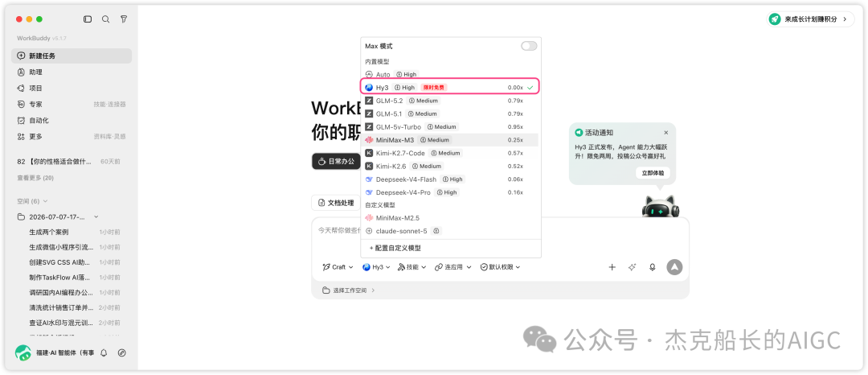
Task: Click 选择工作空间 link
Action: 349,291
